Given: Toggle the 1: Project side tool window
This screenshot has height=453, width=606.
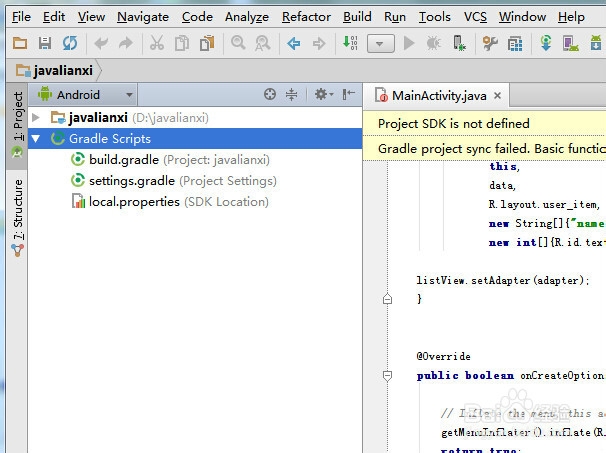Looking at the screenshot, I should click(17, 124).
